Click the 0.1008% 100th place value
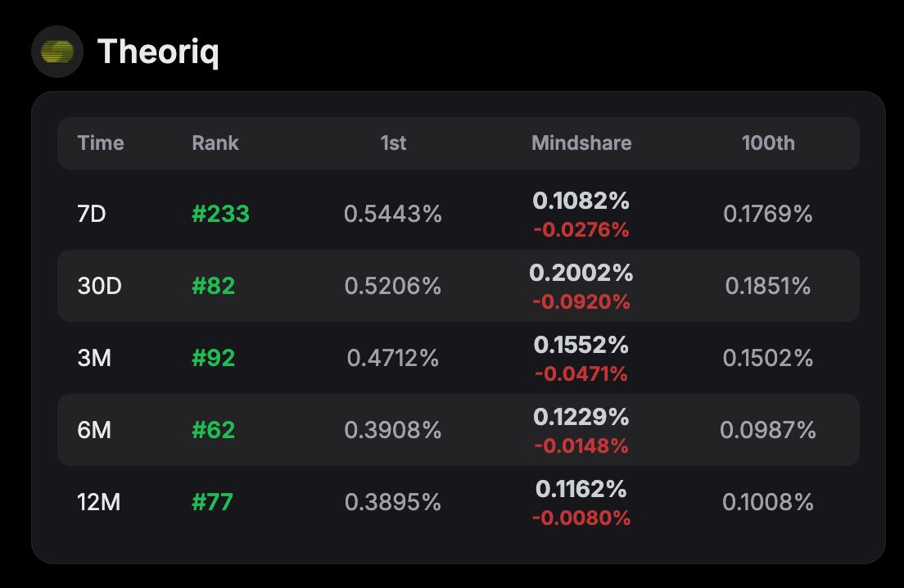904x588 pixels. point(768,502)
